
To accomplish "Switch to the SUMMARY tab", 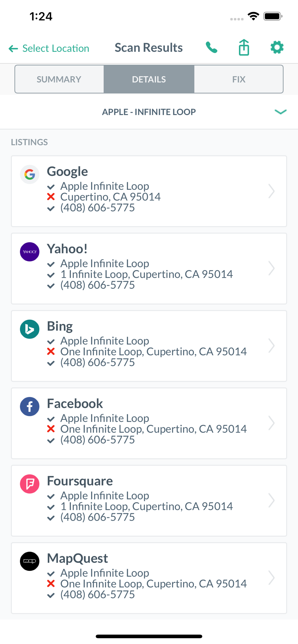I will (x=59, y=79).
